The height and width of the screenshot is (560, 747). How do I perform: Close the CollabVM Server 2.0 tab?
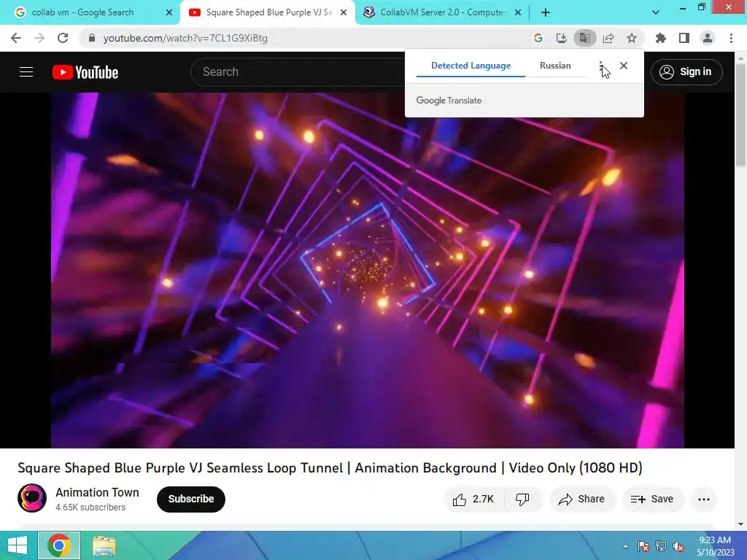tap(519, 12)
